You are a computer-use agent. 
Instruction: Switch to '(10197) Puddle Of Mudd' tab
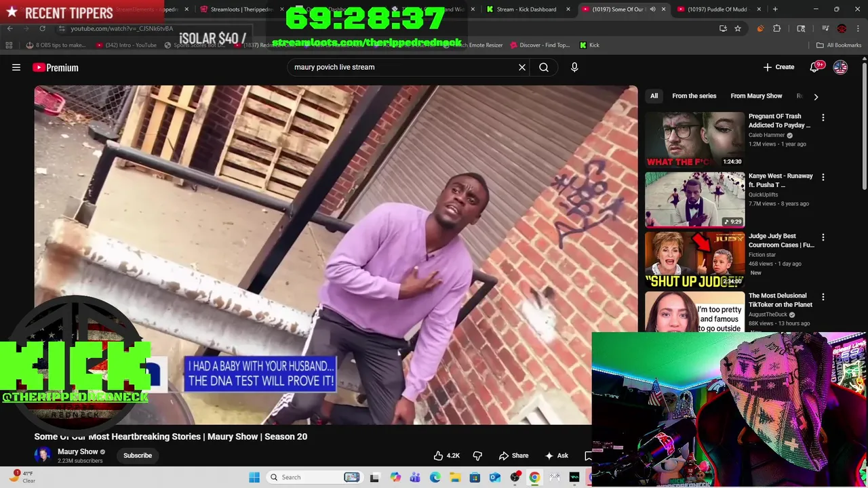tap(717, 9)
